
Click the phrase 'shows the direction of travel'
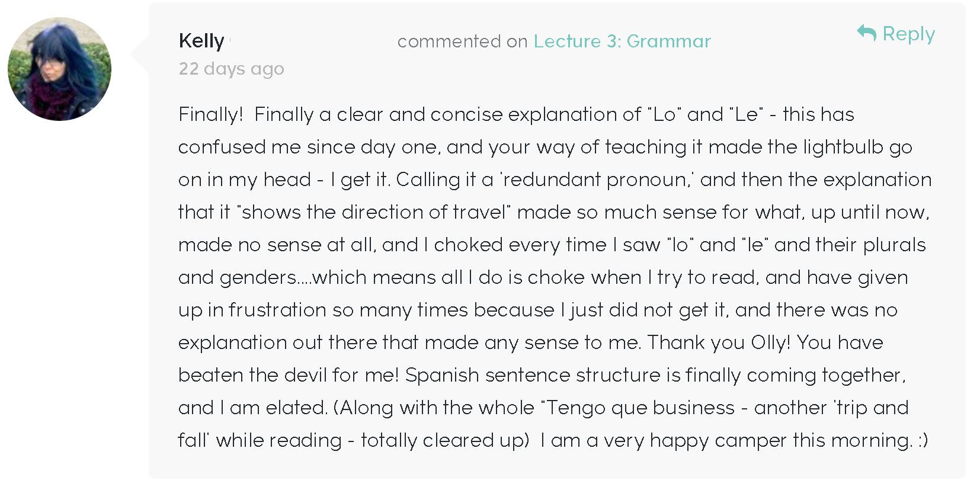pyautogui.click(x=376, y=212)
